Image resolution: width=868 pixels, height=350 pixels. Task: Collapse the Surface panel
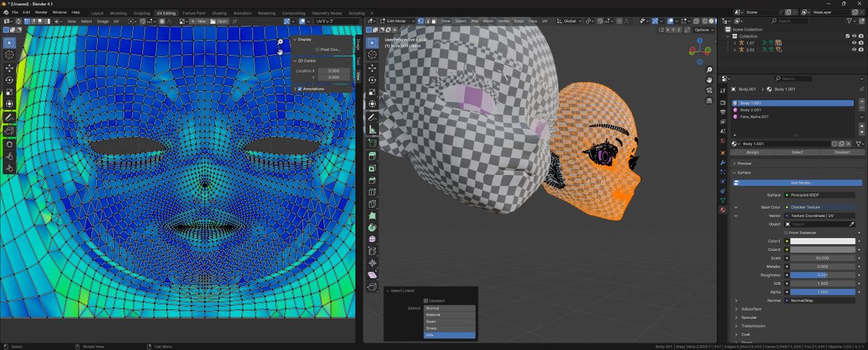[734, 173]
